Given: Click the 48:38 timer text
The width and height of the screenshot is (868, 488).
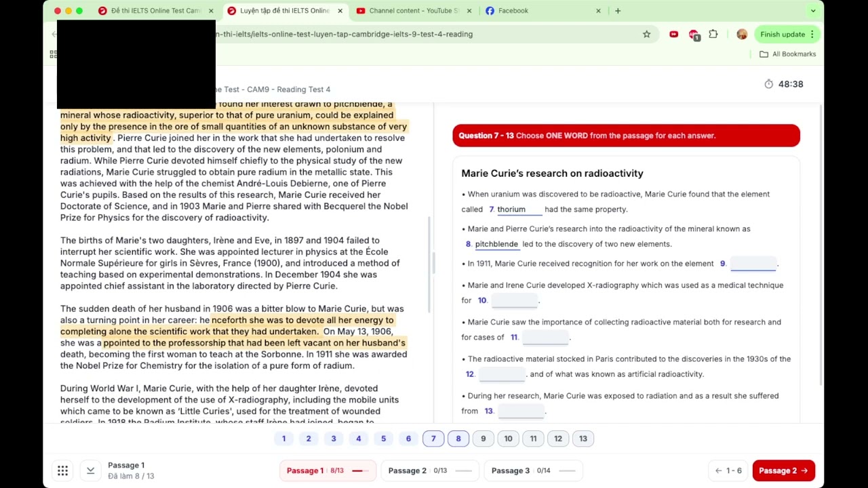Looking at the screenshot, I should [x=791, y=84].
